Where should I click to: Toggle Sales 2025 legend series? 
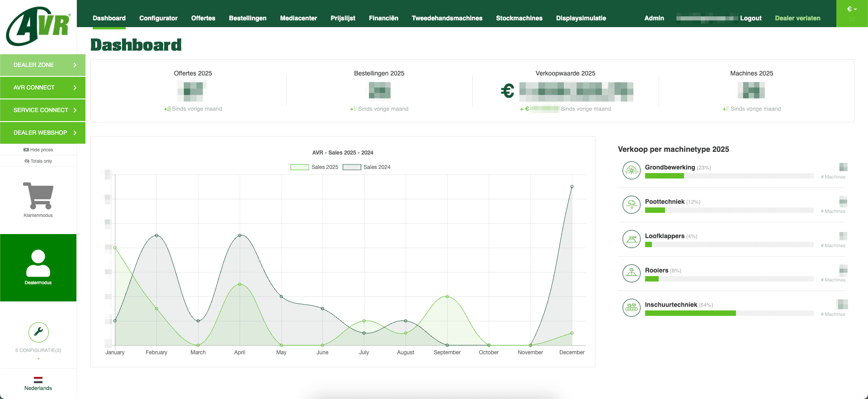(x=314, y=167)
